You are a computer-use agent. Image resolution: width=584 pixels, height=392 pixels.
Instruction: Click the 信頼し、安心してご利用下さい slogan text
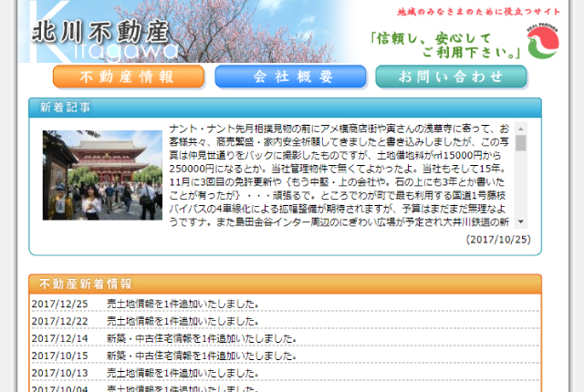[445, 46]
